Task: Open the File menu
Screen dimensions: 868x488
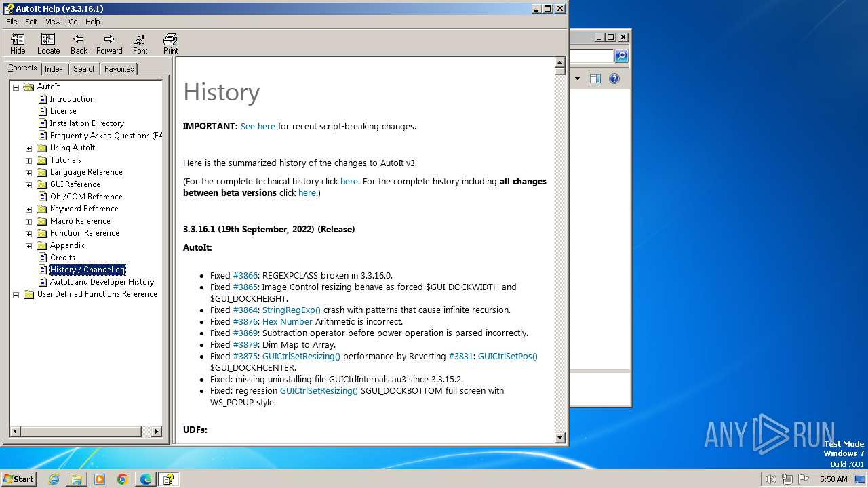Action: (x=12, y=22)
